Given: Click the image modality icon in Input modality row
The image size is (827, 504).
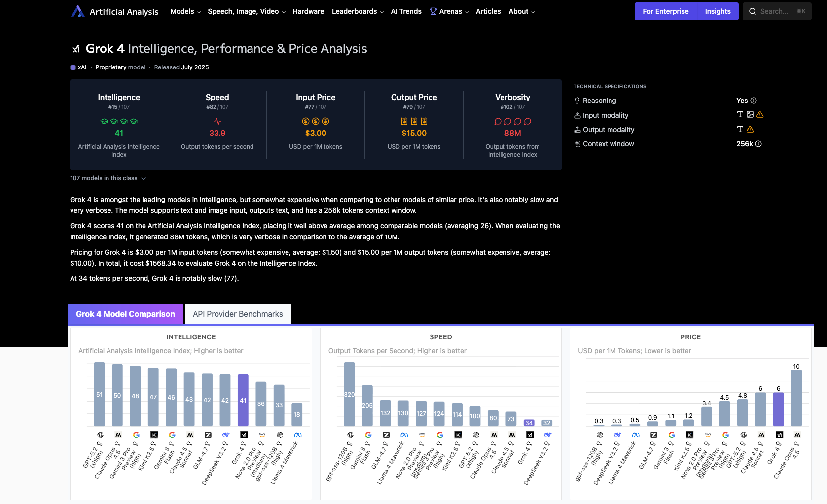Looking at the screenshot, I should coord(750,114).
